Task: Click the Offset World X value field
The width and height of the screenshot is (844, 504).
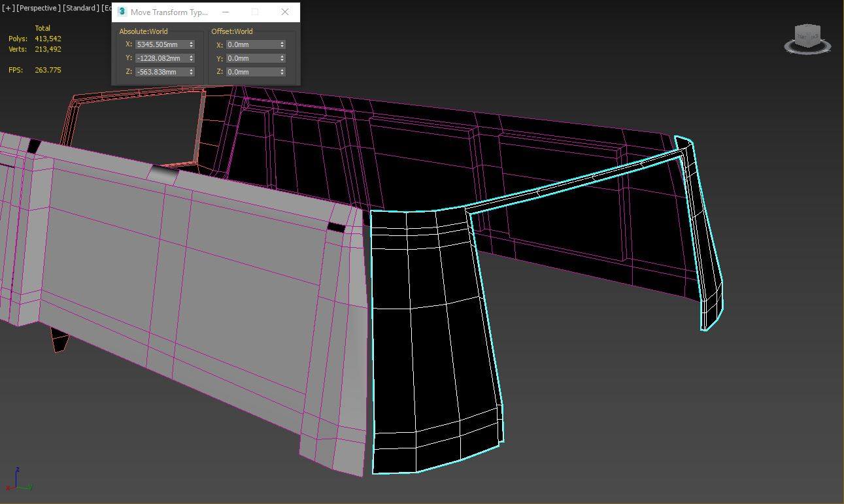Action: tap(251, 44)
